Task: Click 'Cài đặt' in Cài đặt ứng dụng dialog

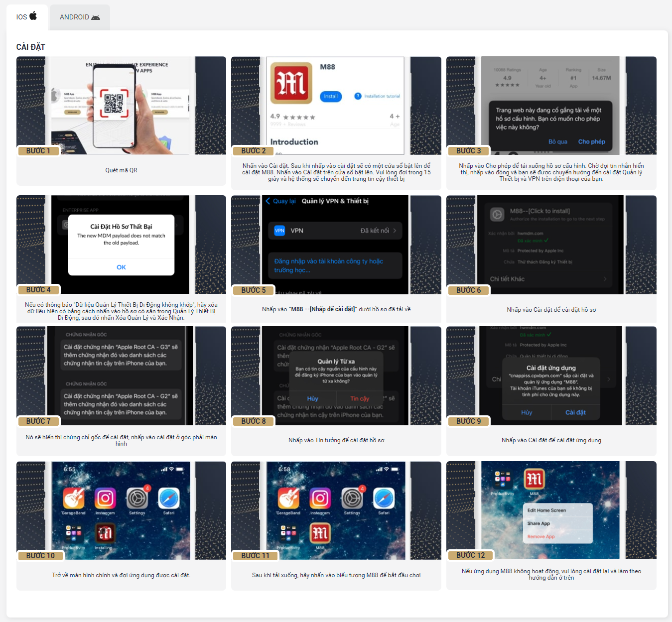Action: 575,412
